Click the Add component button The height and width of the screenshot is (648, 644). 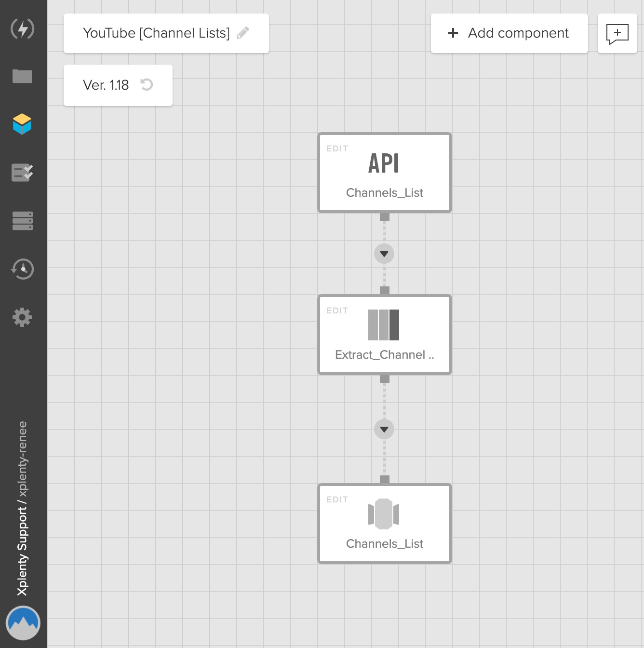509,33
